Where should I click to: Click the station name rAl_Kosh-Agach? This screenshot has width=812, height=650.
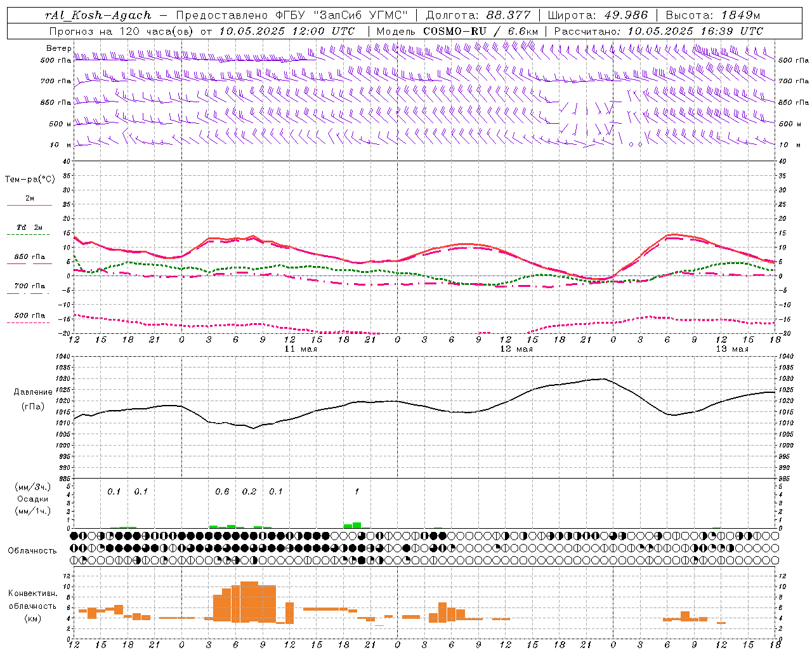click(x=98, y=15)
